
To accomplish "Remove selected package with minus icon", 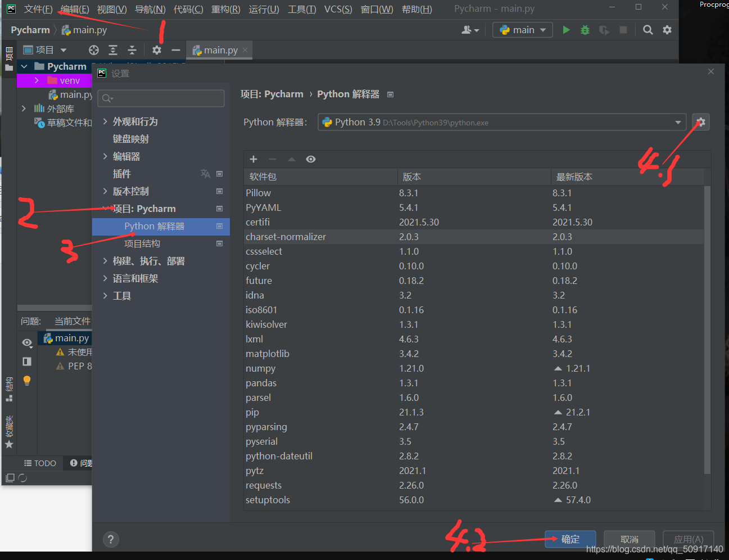I will pos(273,159).
